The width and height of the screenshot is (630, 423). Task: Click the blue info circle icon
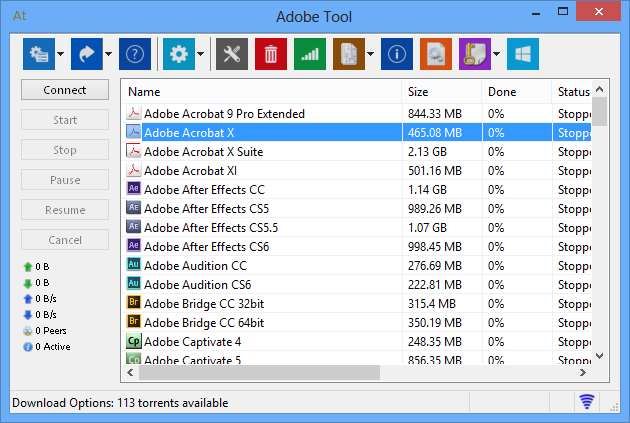click(397, 54)
